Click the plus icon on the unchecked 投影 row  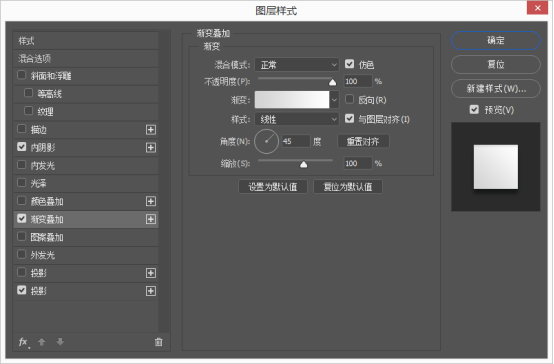coord(151,273)
